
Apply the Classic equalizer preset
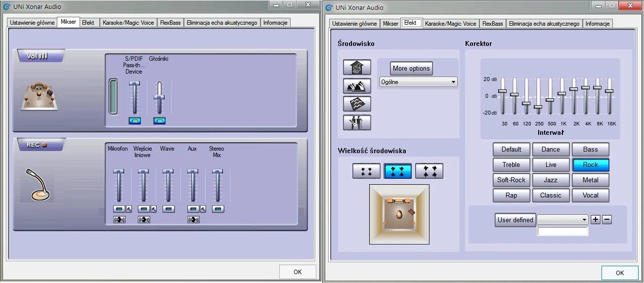pyautogui.click(x=551, y=195)
